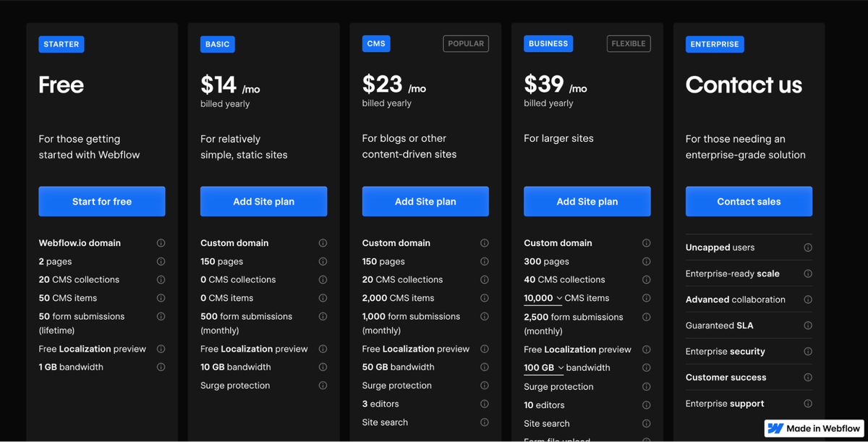Click Basic plan's Custom domain info icon
Viewport: 868px width, 442px height.
[x=323, y=242]
